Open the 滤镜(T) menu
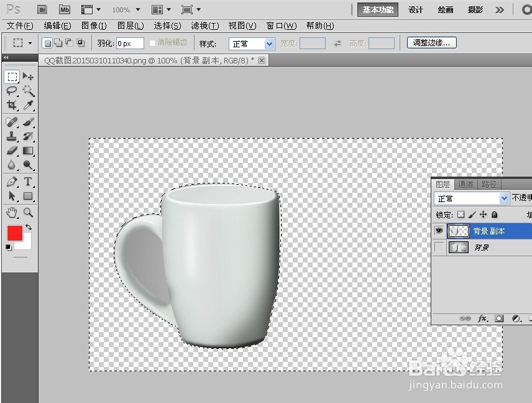The height and width of the screenshot is (403, 532). pyautogui.click(x=205, y=25)
